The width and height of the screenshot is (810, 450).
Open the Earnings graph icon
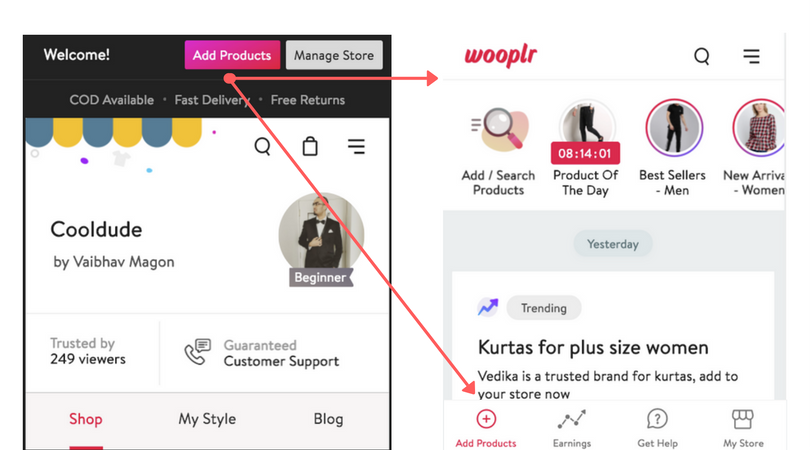[572, 419]
